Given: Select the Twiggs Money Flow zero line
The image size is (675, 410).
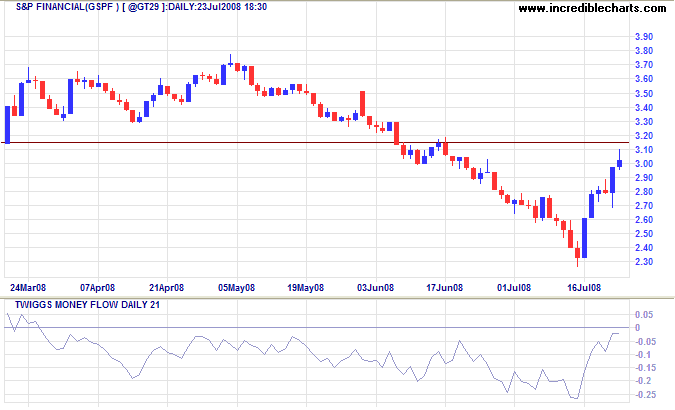Looking at the screenshot, I should coord(316,328).
